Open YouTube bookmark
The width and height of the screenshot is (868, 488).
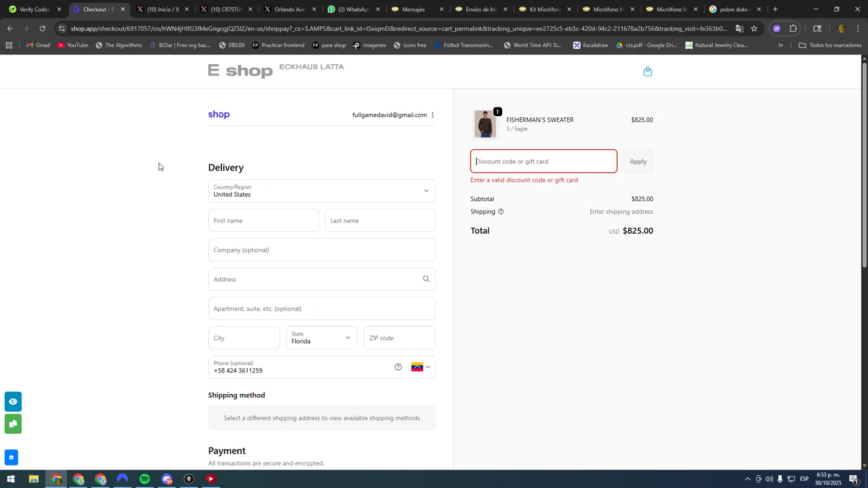click(73, 45)
